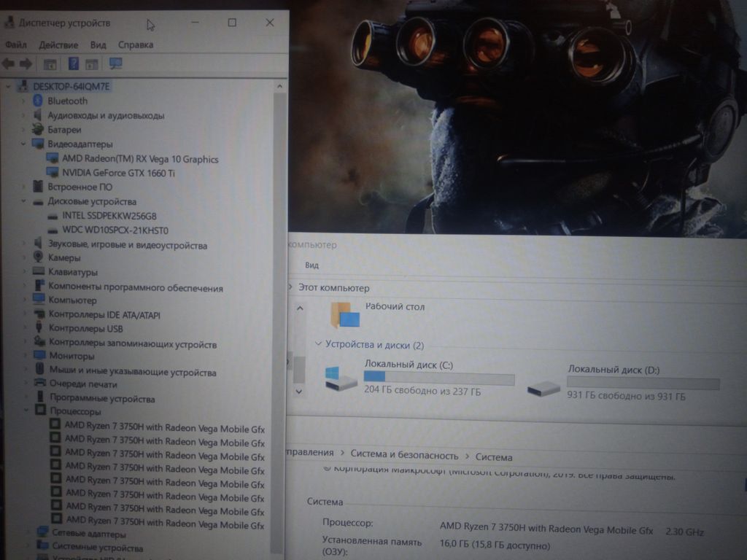Open the Действие menu
The height and width of the screenshot is (560, 747).
click(x=58, y=44)
